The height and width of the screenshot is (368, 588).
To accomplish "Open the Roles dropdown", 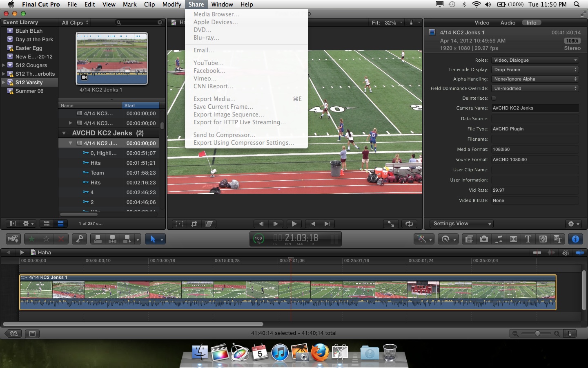I will coord(535,60).
